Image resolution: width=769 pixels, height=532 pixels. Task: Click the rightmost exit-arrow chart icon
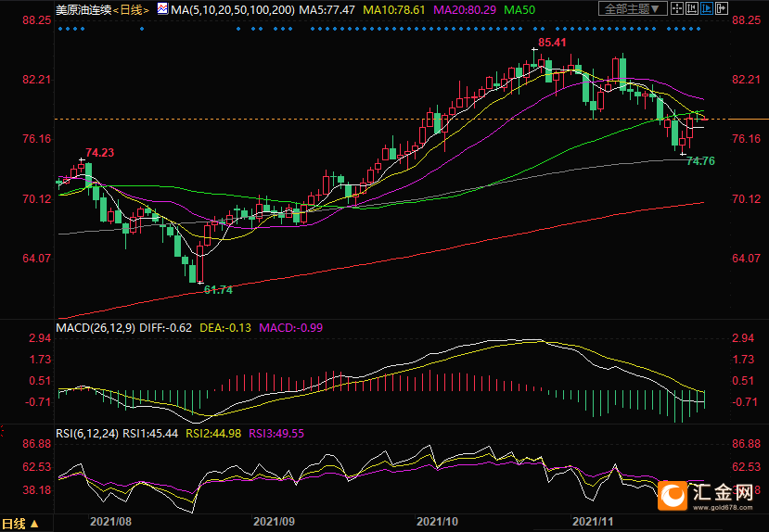click(x=722, y=8)
